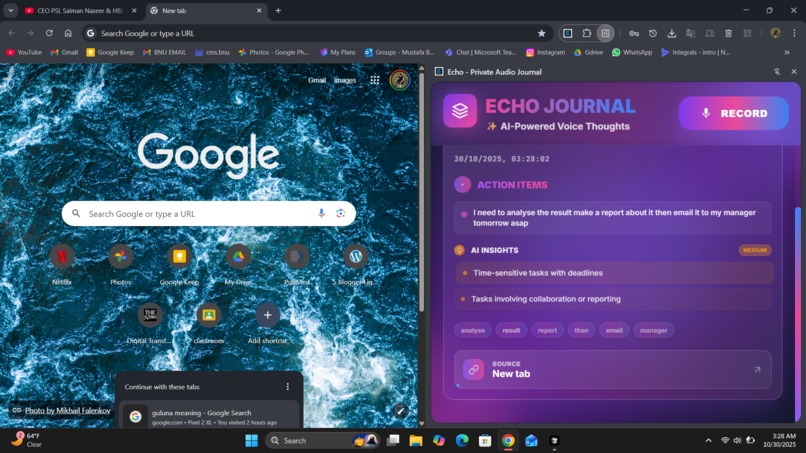Open the My Plans bookmark
This screenshot has width=806, height=453.
pyautogui.click(x=337, y=52)
